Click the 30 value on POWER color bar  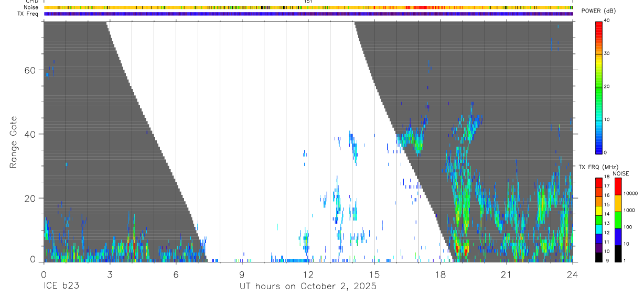(607, 54)
